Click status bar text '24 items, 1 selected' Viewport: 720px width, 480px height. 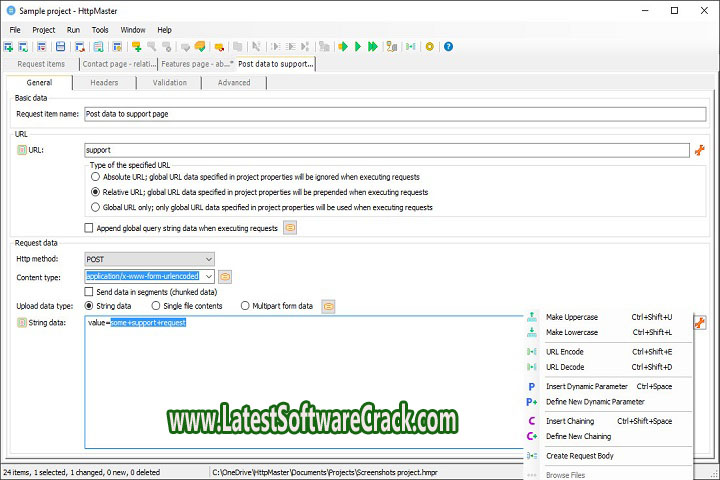[x=34, y=472]
